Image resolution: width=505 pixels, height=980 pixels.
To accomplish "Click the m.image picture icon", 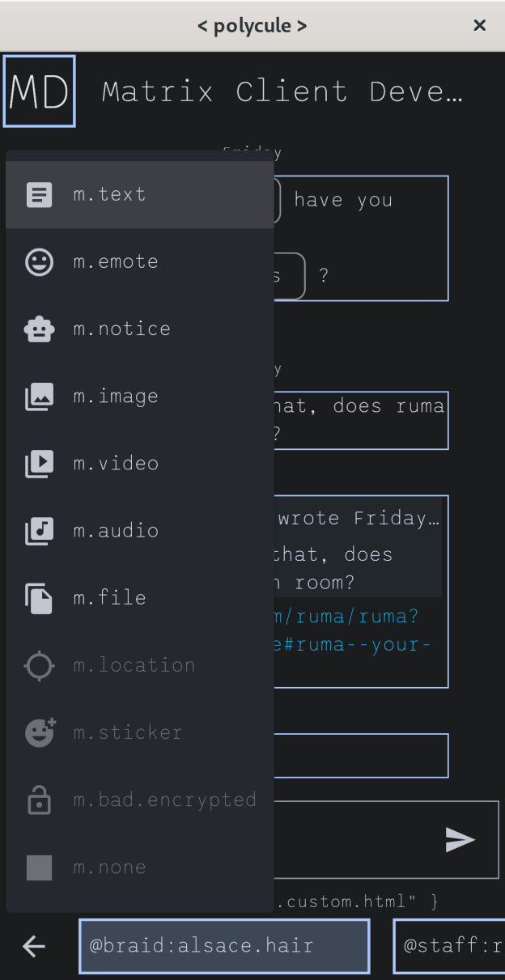I will [x=40, y=397].
